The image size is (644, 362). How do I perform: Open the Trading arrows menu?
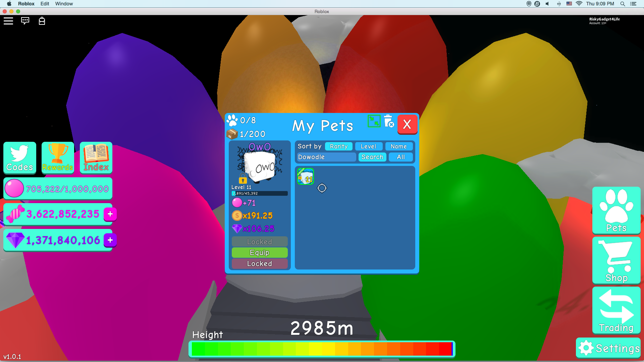click(x=616, y=310)
